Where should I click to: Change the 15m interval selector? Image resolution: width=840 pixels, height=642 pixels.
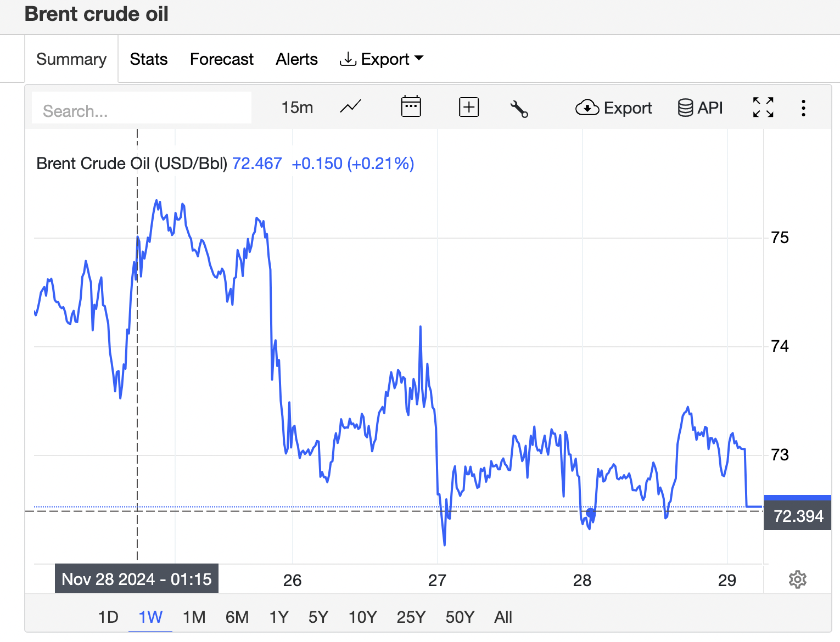pyautogui.click(x=297, y=108)
